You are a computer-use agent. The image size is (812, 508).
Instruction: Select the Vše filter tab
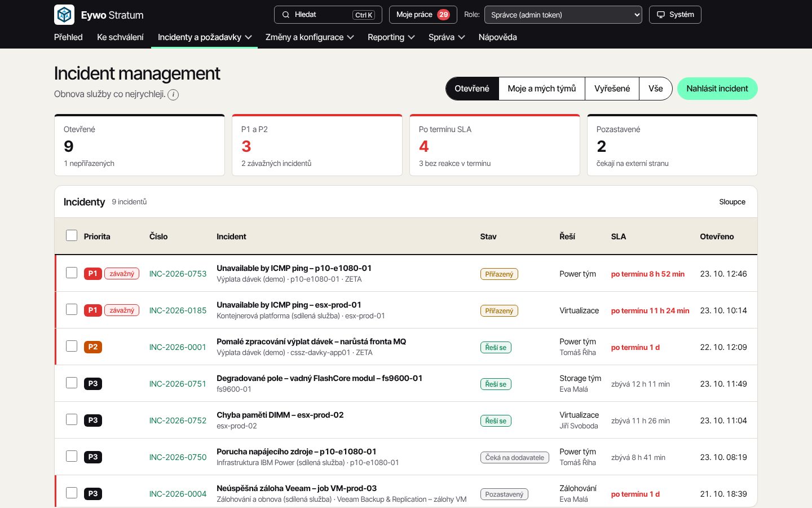(655, 89)
